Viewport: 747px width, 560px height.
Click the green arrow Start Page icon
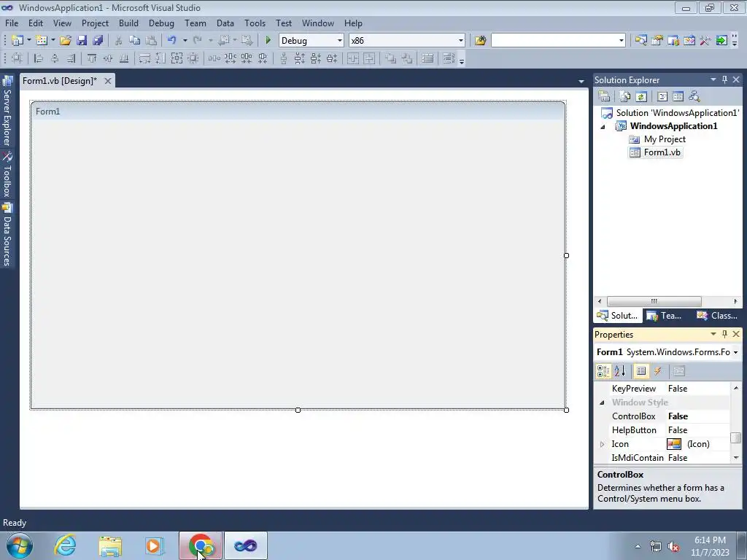point(721,41)
